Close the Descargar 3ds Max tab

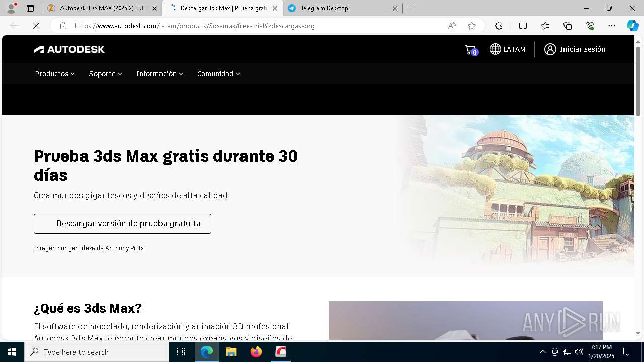(275, 8)
